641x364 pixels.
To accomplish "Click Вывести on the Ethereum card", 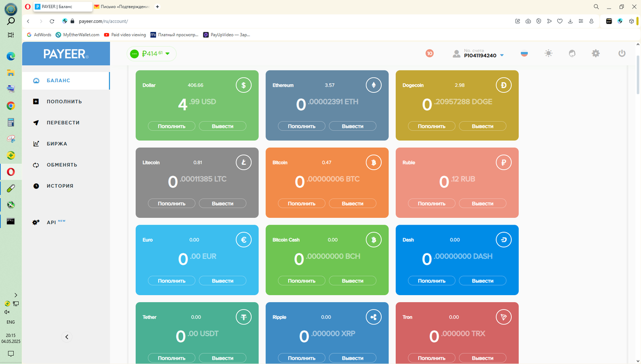I will [353, 126].
